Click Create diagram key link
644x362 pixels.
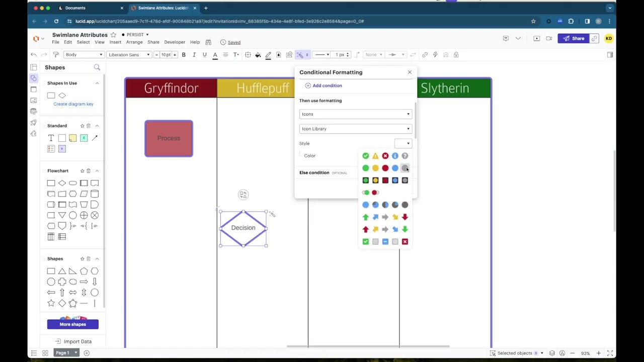pos(73,104)
